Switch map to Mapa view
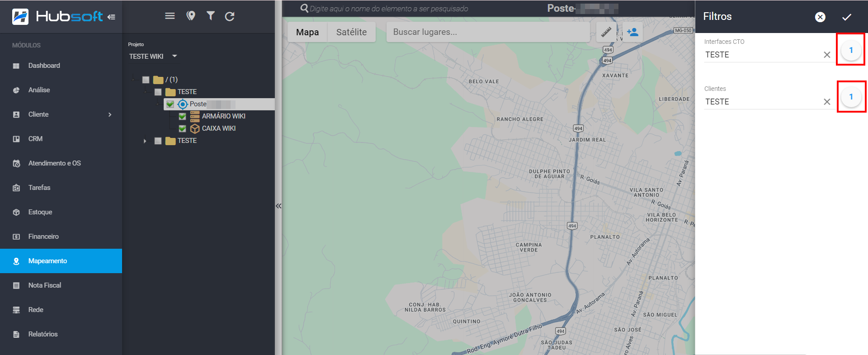Image resolution: width=868 pixels, height=355 pixels. pyautogui.click(x=307, y=32)
